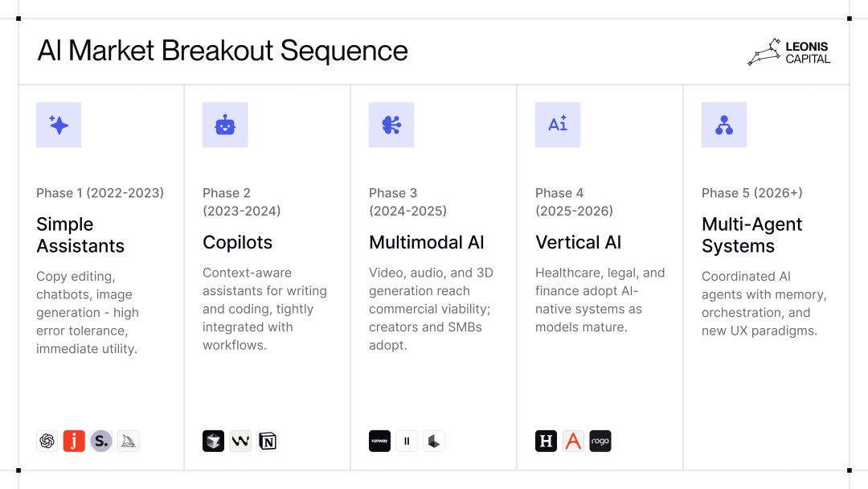Click the purple 'S.' logo icon
The image size is (868, 489).
tap(101, 441)
